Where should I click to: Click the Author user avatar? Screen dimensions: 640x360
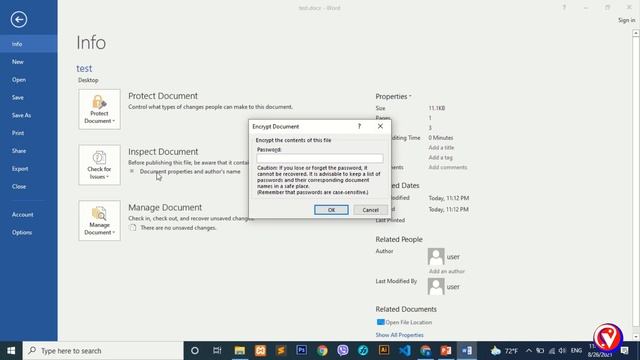436,256
